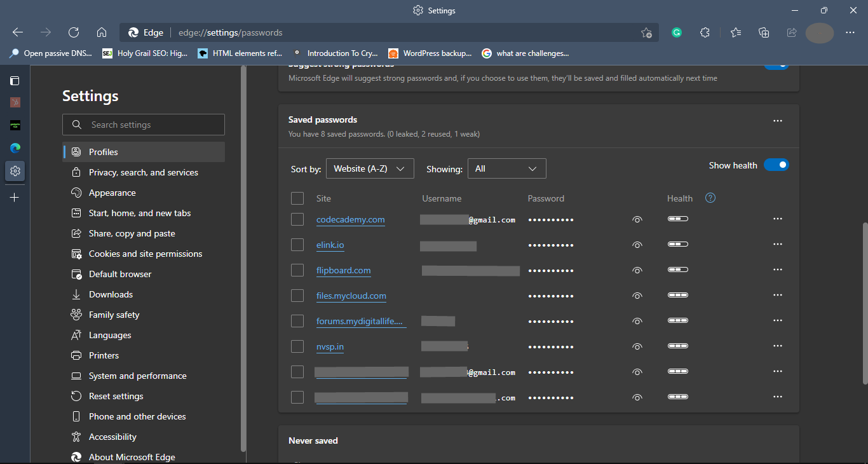
Task: Open Reset settings section
Action: pos(144,396)
